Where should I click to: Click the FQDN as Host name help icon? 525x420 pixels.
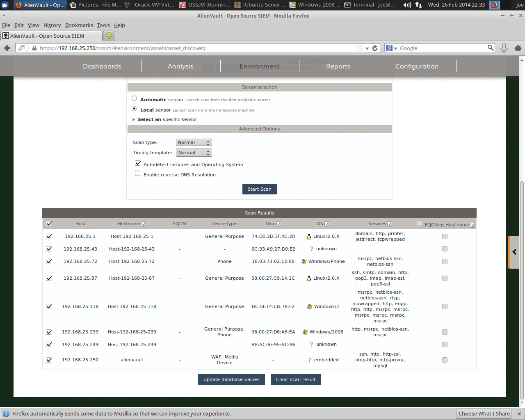click(x=472, y=225)
